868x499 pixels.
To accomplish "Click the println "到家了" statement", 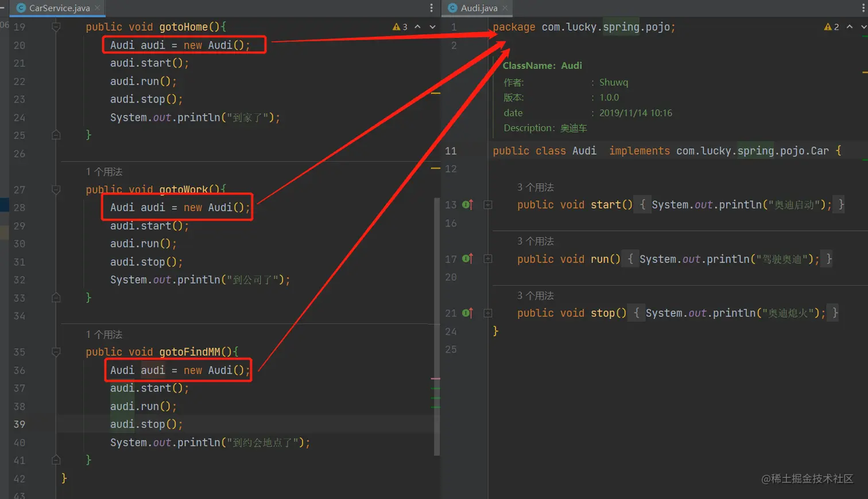I will [195, 118].
